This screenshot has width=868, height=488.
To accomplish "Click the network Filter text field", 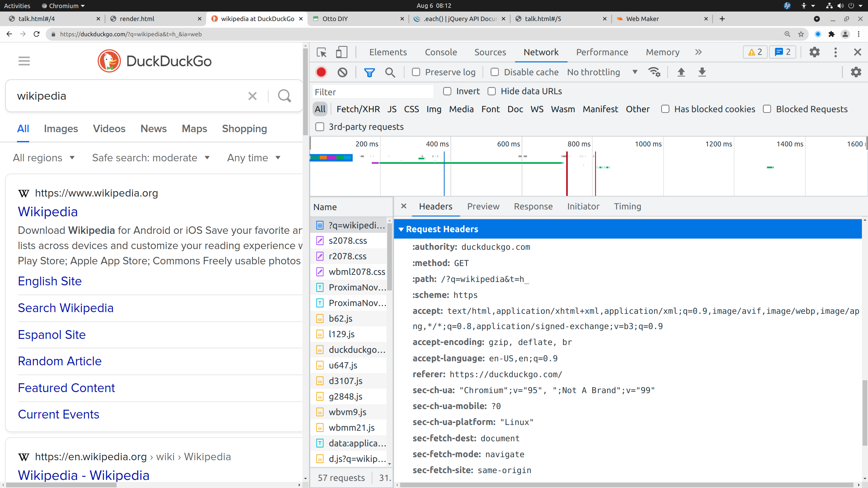I will point(372,92).
